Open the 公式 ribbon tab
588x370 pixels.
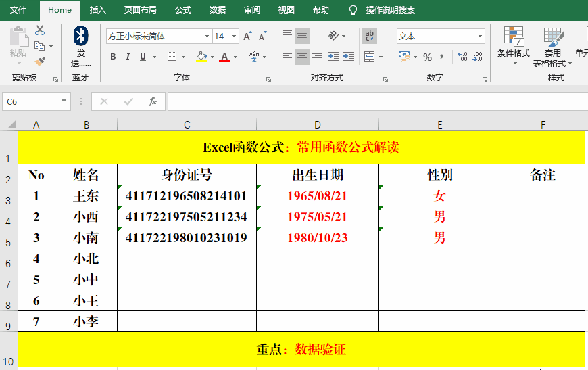click(182, 10)
